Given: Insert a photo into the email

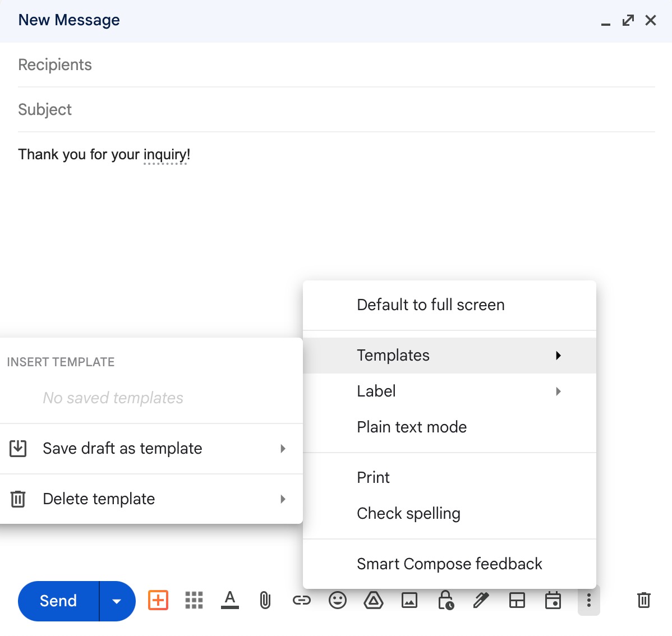Looking at the screenshot, I should pos(409,600).
